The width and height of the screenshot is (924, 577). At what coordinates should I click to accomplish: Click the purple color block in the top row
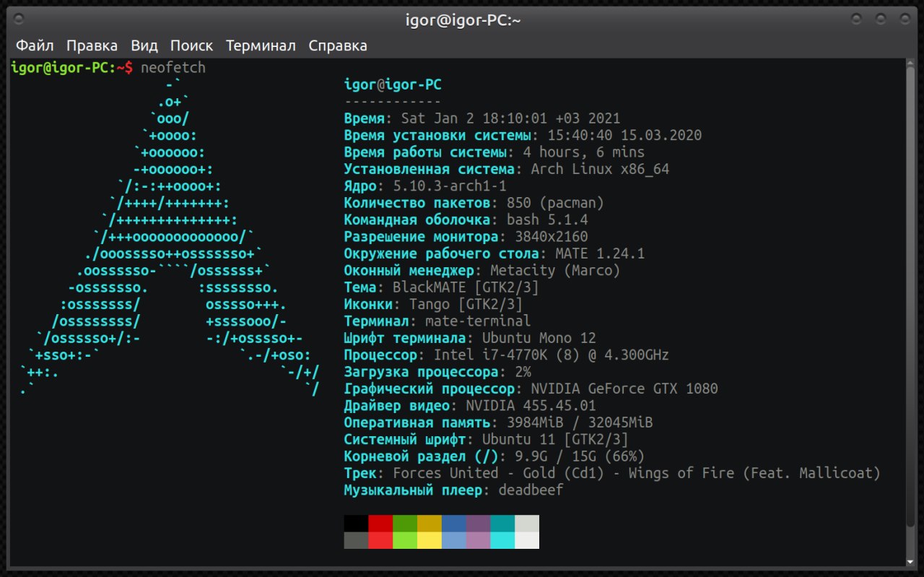tap(479, 524)
